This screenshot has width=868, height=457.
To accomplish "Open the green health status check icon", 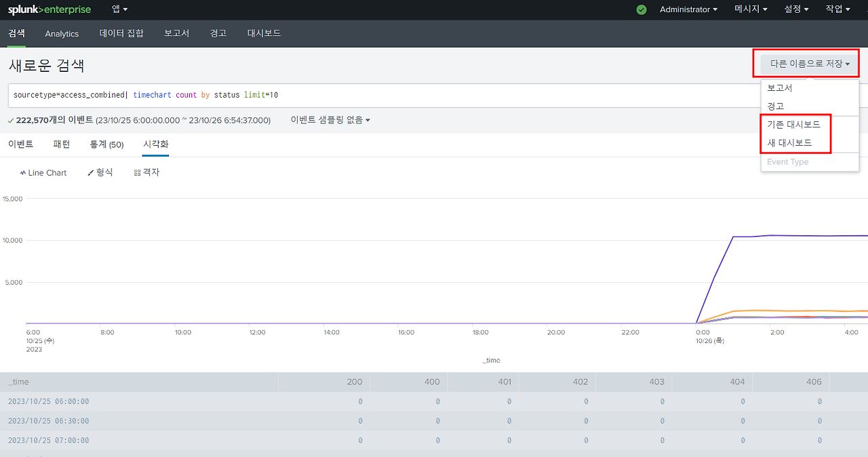I will (x=642, y=9).
